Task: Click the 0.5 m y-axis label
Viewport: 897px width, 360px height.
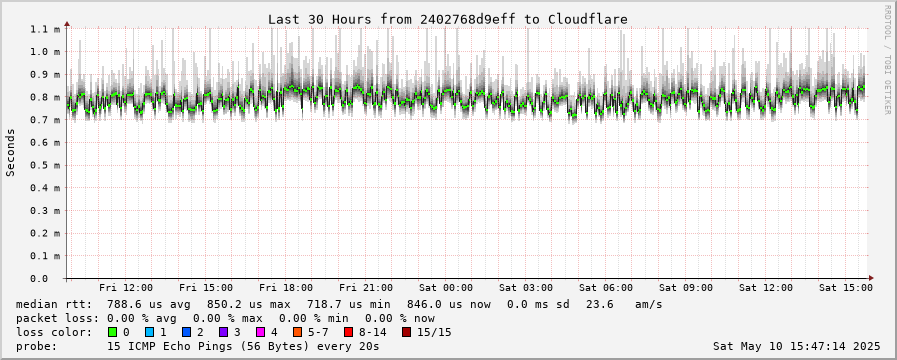Action: [x=45, y=165]
